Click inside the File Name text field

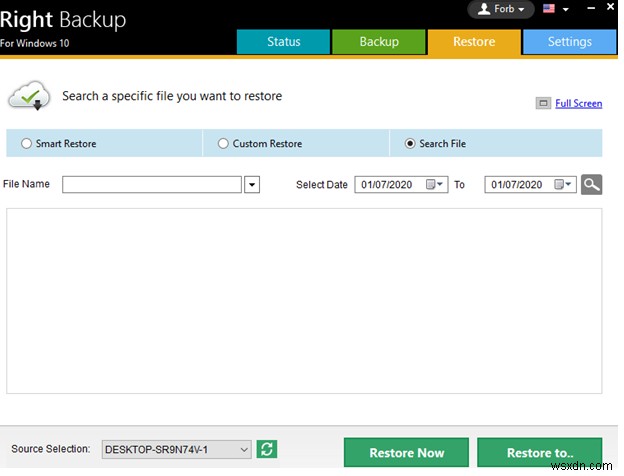point(152,184)
